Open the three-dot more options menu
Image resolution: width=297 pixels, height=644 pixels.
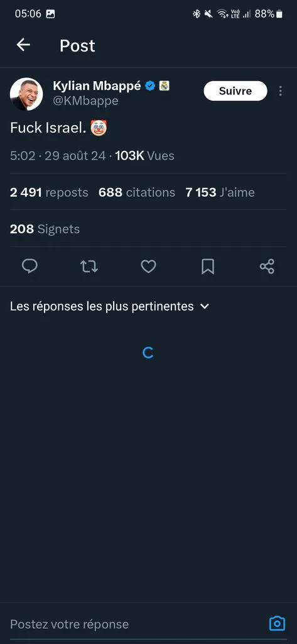coord(280,91)
